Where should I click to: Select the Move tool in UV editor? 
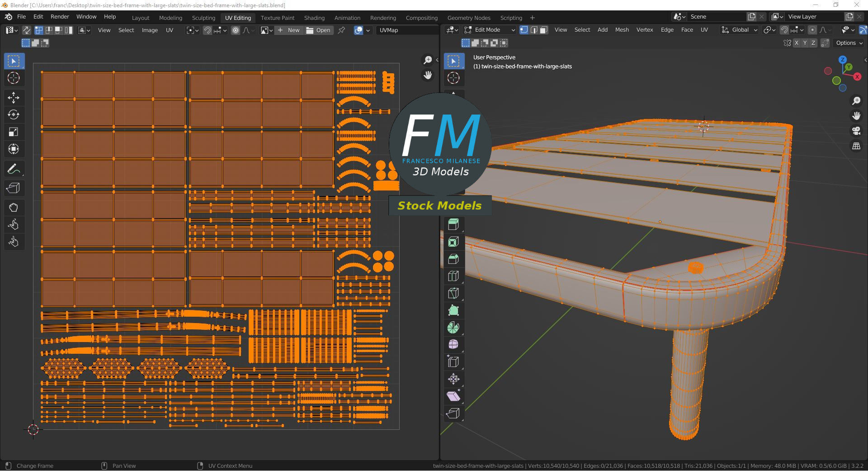pos(14,98)
